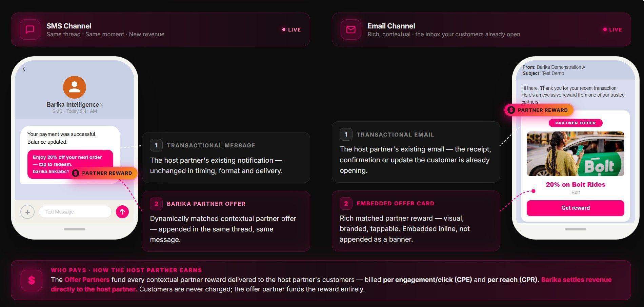Screen dimensions: 644x307
Task: Open the barika.link/abc1 link in SMS
Action: pos(51,171)
